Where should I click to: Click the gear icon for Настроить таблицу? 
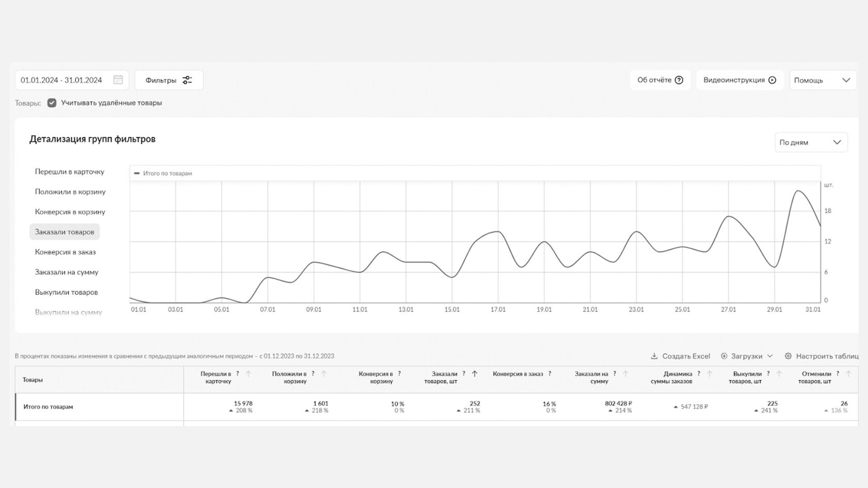tap(788, 356)
